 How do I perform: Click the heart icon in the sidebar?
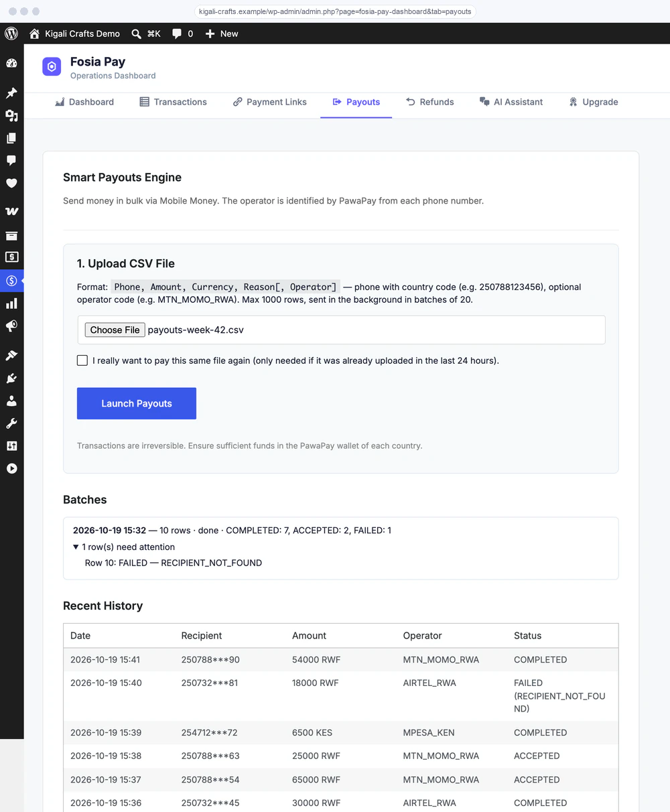tap(11, 183)
